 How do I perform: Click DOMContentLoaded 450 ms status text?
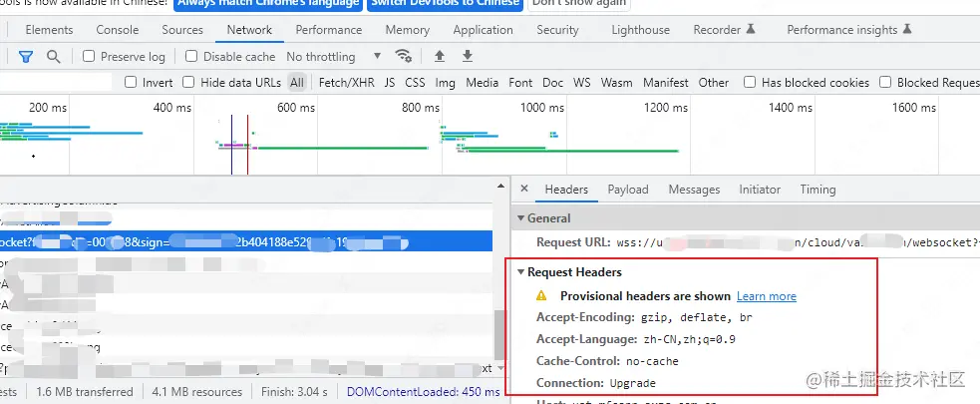423,392
